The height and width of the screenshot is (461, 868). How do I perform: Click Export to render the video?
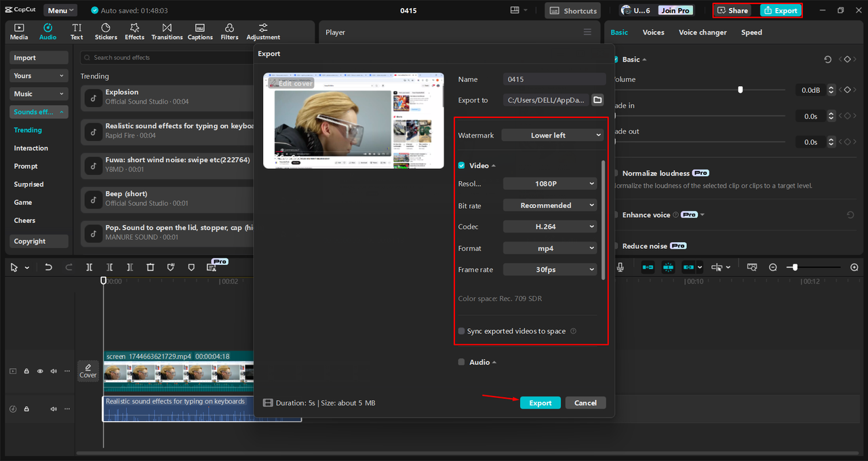point(540,402)
